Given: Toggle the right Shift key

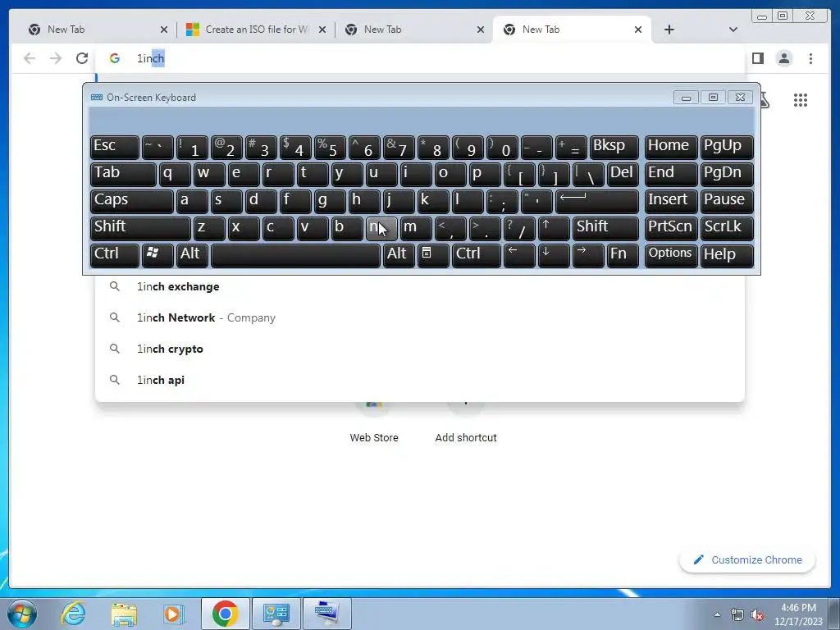Looking at the screenshot, I should [605, 228].
